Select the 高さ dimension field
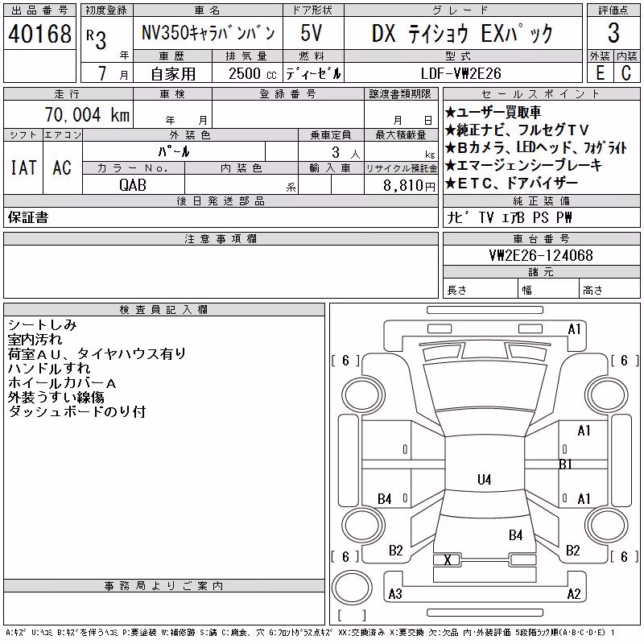This screenshot has width=644, height=644. point(610,288)
